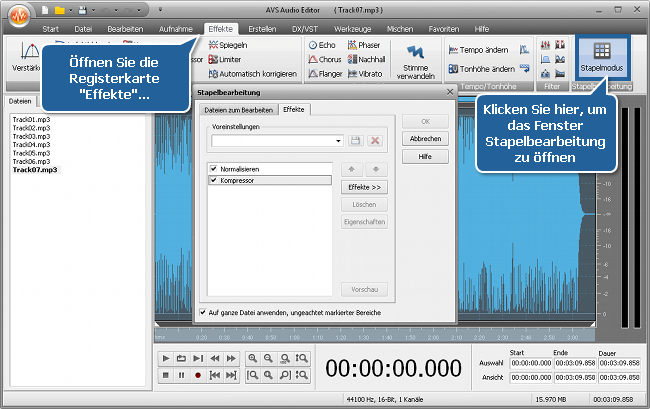Open the Datei ribbon tab
The image size is (650, 409).
coord(83,29)
